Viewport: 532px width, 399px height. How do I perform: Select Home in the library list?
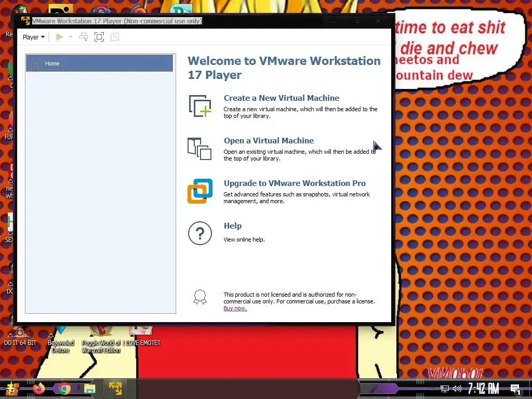tap(99, 63)
